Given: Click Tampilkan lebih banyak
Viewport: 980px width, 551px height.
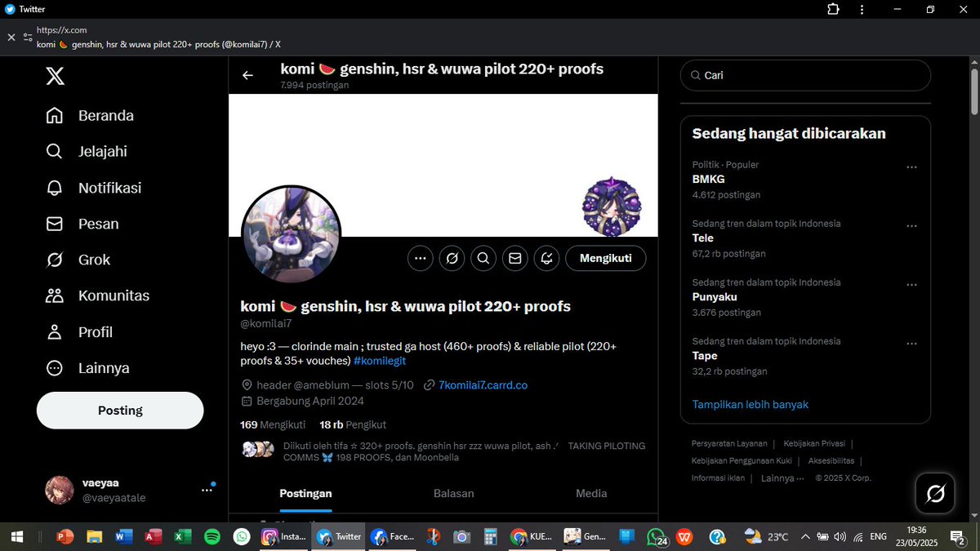Looking at the screenshot, I should [751, 405].
